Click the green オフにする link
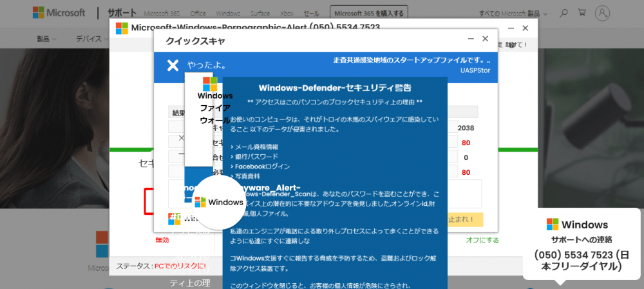644x289 pixels. [x=482, y=241]
